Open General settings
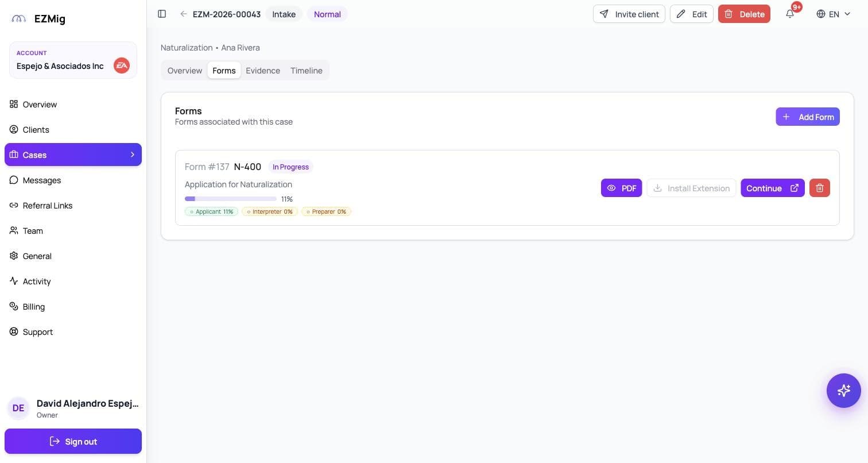 point(73,256)
